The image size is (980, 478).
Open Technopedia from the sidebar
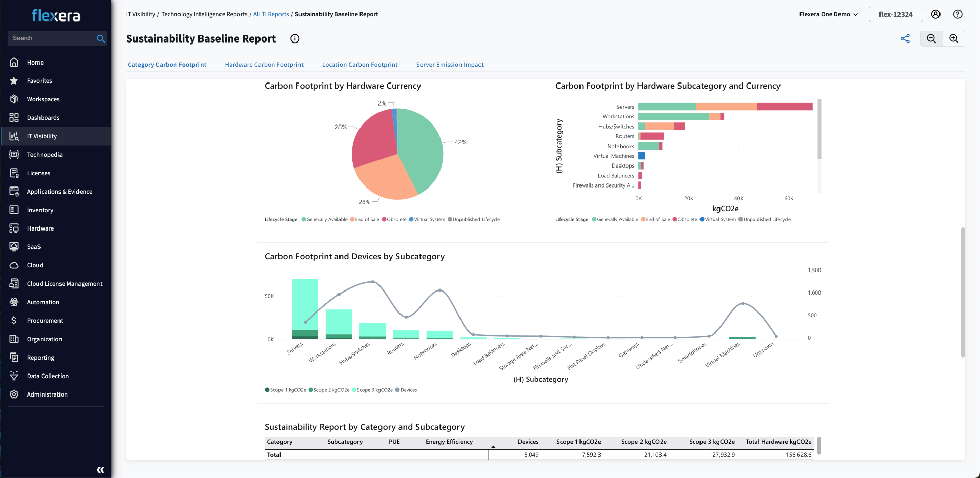click(45, 155)
